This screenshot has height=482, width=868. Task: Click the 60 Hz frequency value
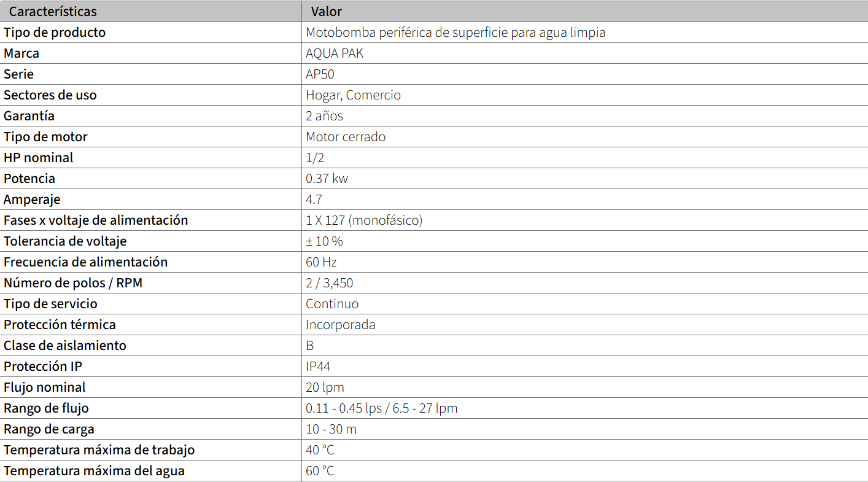[x=321, y=262]
